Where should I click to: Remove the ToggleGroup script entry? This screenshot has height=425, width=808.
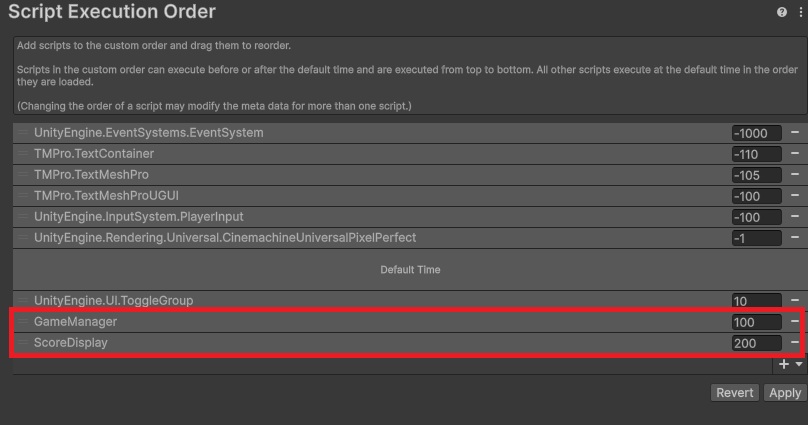pyautogui.click(x=795, y=301)
